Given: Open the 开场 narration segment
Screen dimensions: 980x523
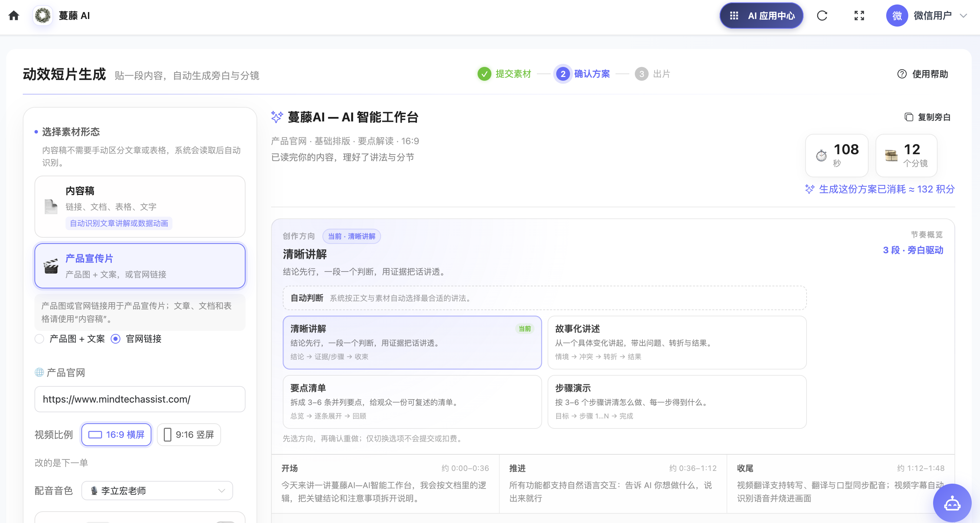Looking at the screenshot, I should (x=385, y=484).
